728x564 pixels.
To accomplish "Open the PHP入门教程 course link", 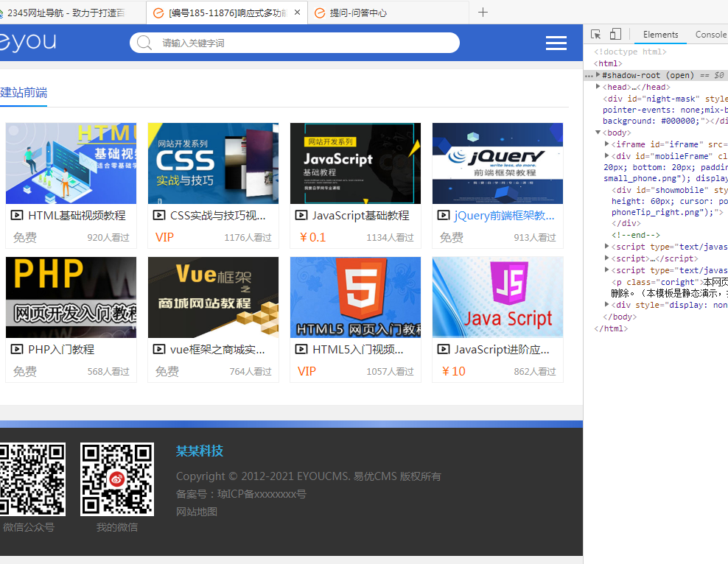I will pos(61,349).
